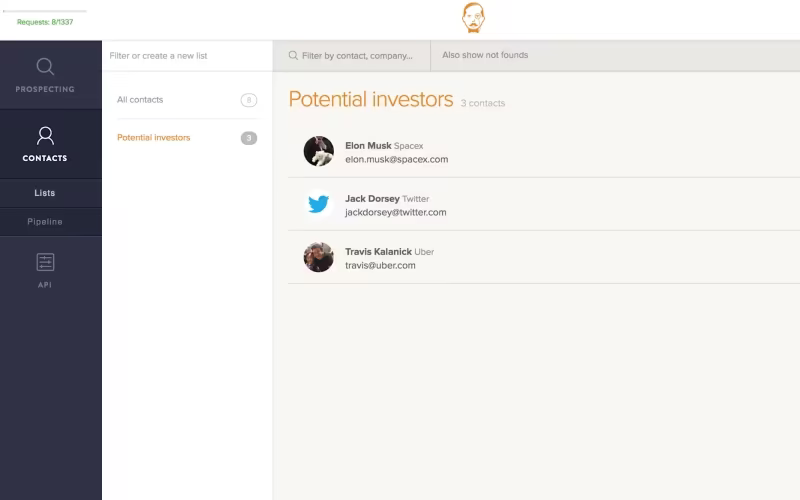
Task: Click the search magnifier in contact filter
Action: 293,55
